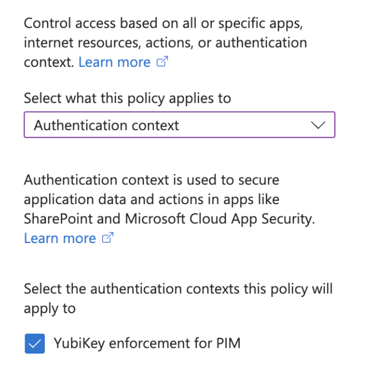Expand the 'Select what this policy applies to' combo box
Viewport: 367px width, 376px height.
[x=179, y=125]
